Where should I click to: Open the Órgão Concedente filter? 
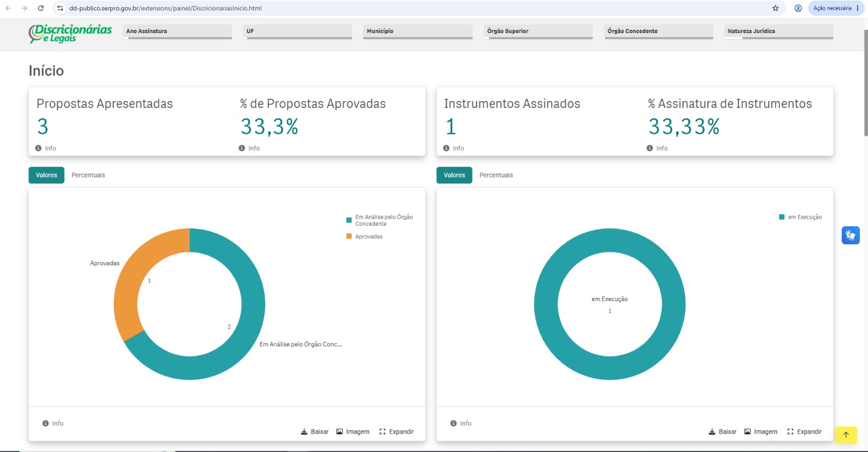pos(659,31)
